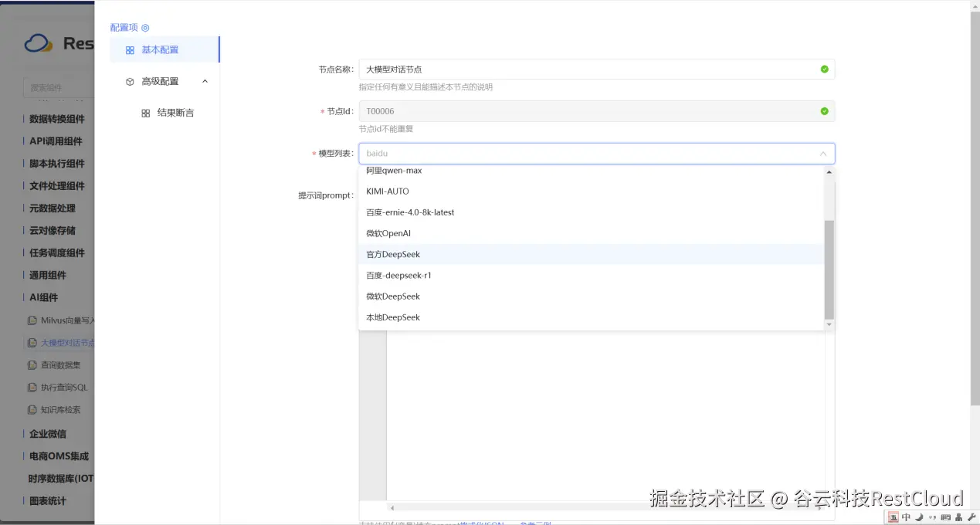
Task: Choose 本地DeepSeek model option
Action: (x=591, y=317)
